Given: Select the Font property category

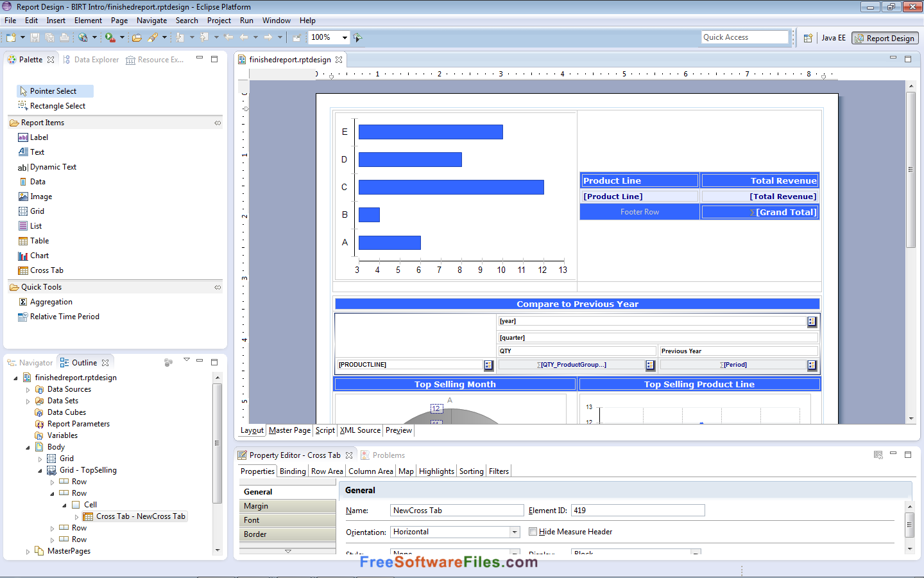Looking at the screenshot, I should coord(287,520).
